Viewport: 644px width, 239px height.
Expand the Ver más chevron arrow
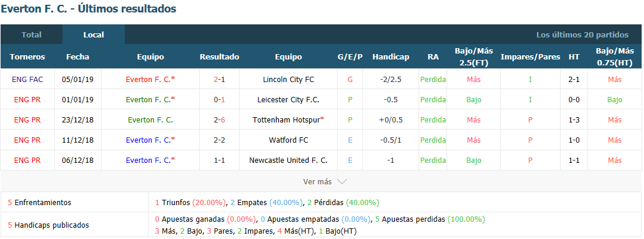[x=342, y=181]
